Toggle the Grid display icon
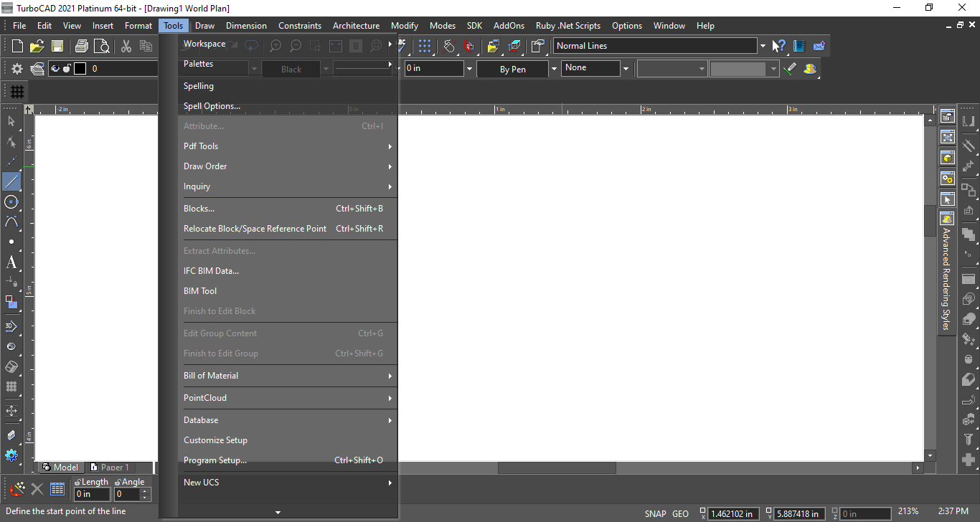The width and height of the screenshot is (980, 522). (17, 92)
